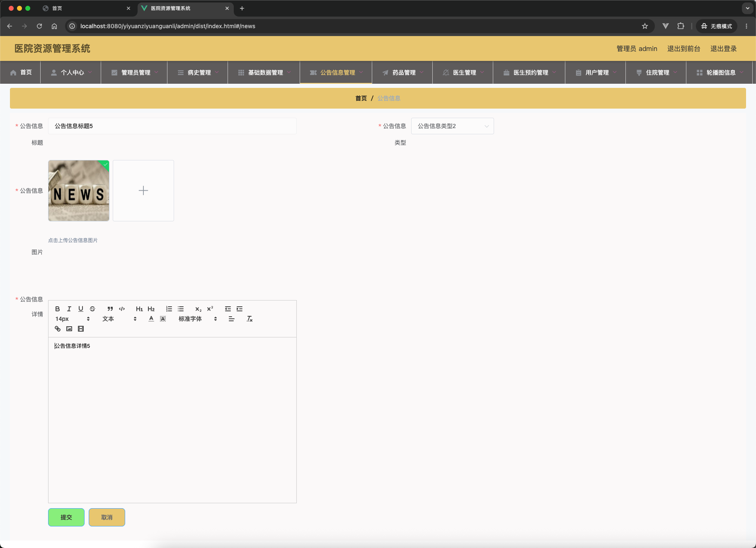Open the 标准字体 font dropdown
Viewport: 756px width, 548px height.
point(198,319)
